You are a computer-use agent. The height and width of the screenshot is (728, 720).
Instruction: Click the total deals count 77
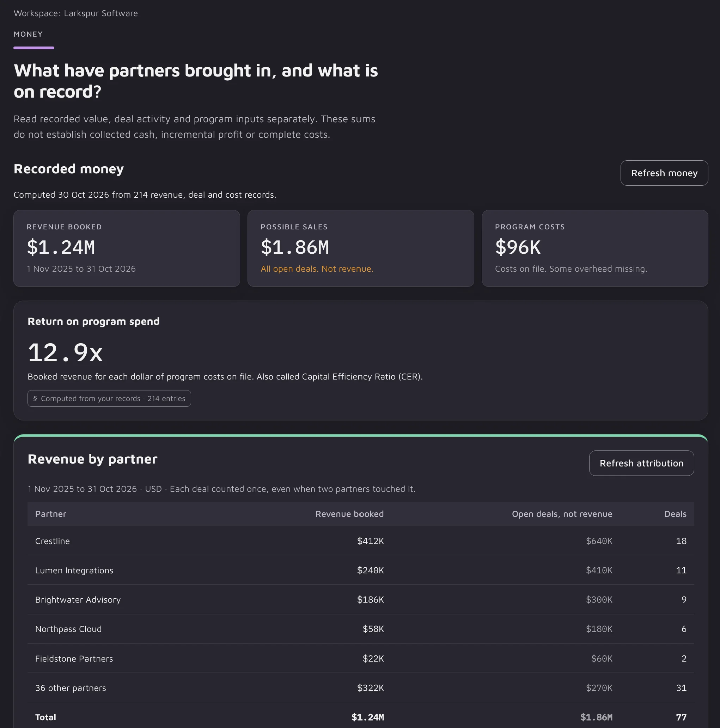[681, 717]
